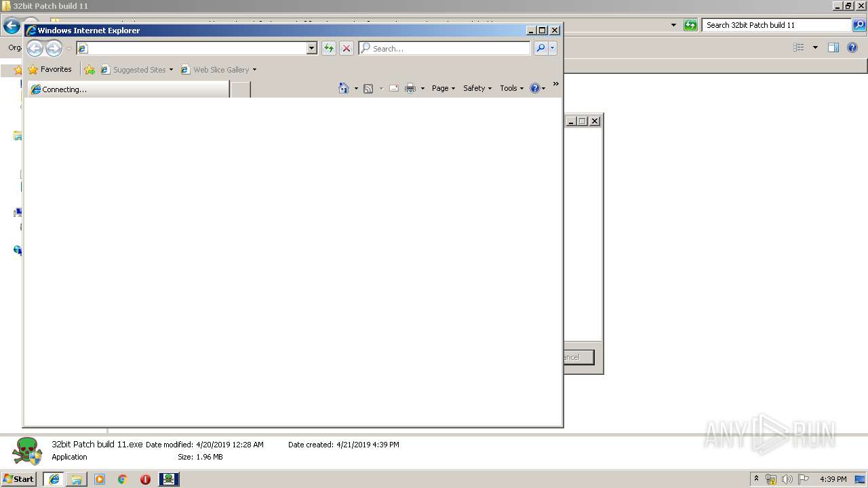Change the folder view icon in Explorer
Viewport: 868px width, 488px height.
click(799, 47)
